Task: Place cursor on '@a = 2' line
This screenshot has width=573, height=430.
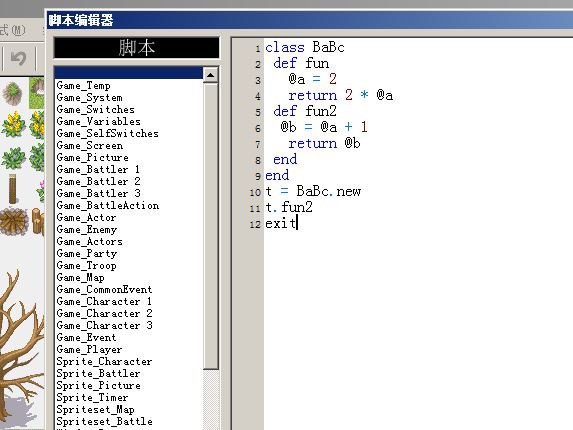Action: click(312, 79)
